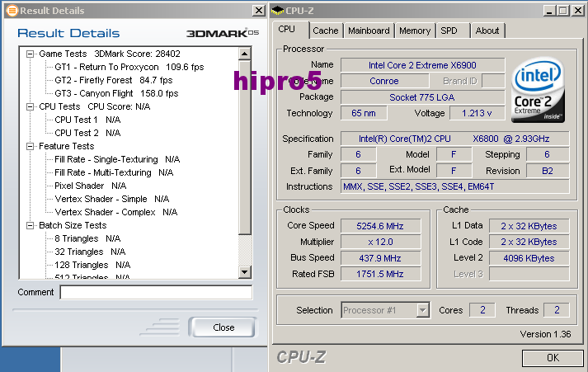Click the Instructions field MMX, SSE list
Image resolution: width=588 pixels, height=372 pixels.
[x=455, y=186]
